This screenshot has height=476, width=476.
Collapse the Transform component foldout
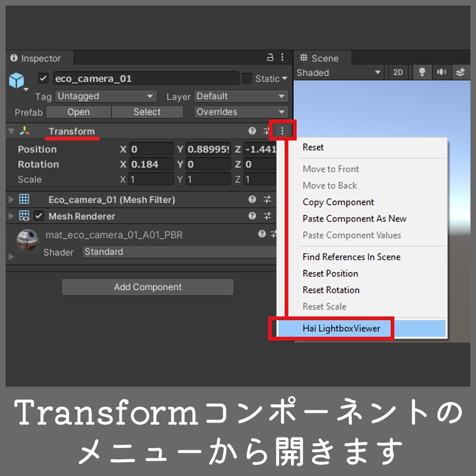[12, 131]
